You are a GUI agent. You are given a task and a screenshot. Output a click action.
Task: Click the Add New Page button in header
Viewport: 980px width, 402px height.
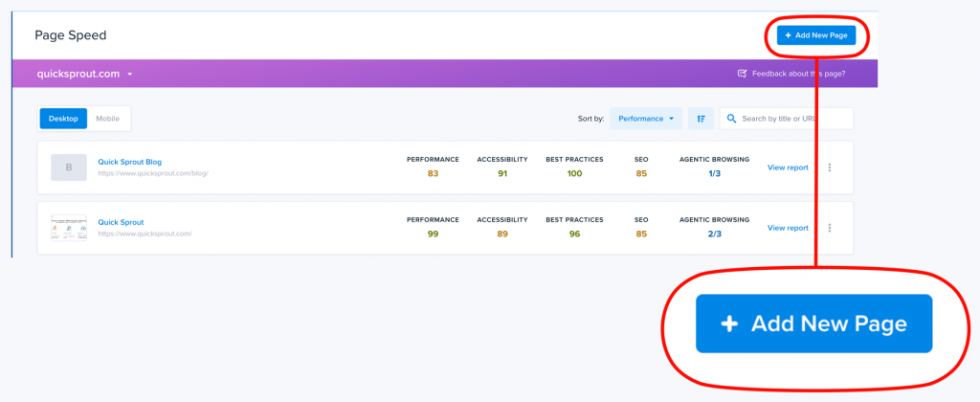[x=816, y=35]
